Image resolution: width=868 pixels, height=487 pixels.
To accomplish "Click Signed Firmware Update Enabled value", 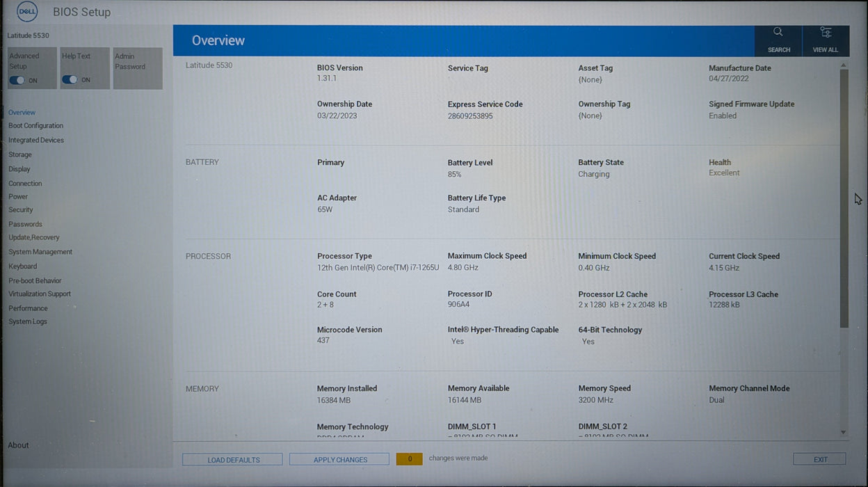I will (x=723, y=116).
